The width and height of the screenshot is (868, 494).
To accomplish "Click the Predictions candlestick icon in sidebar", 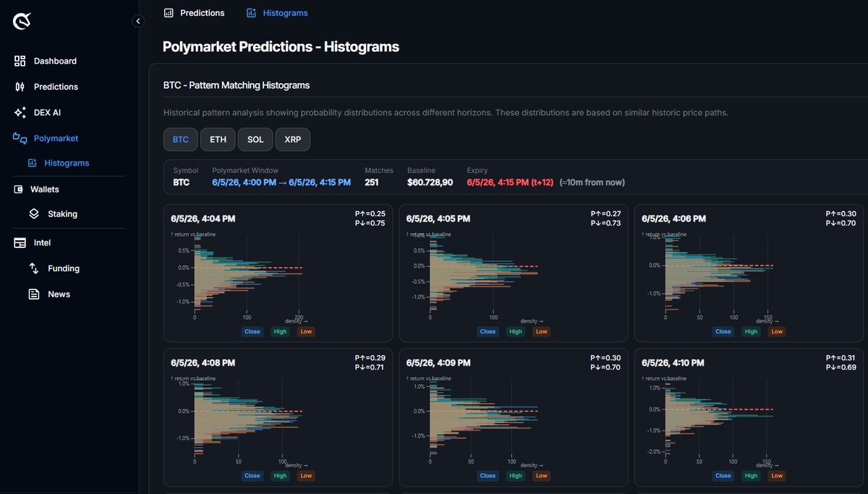I will point(20,87).
